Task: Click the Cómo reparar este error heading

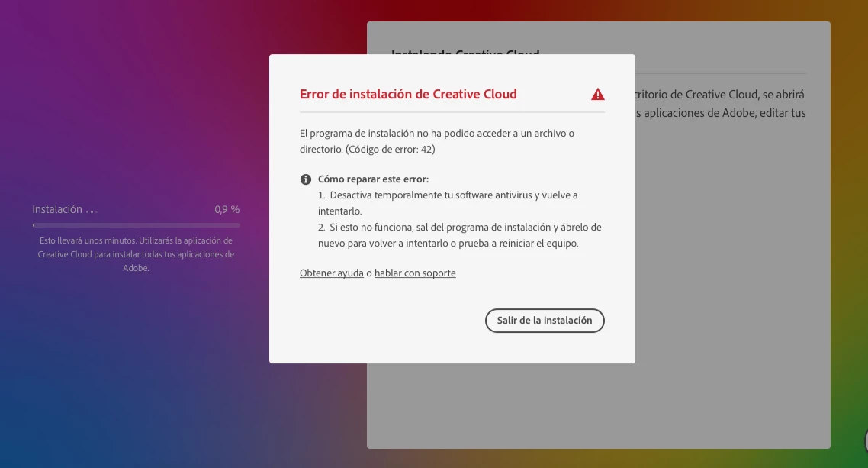Action: (x=373, y=179)
